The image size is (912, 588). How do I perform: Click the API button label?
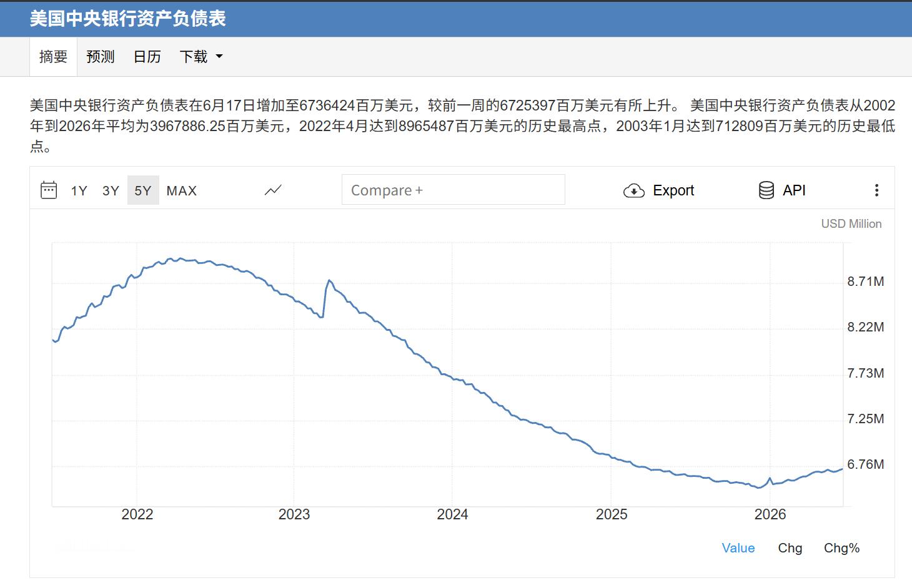pyautogui.click(x=794, y=190)
